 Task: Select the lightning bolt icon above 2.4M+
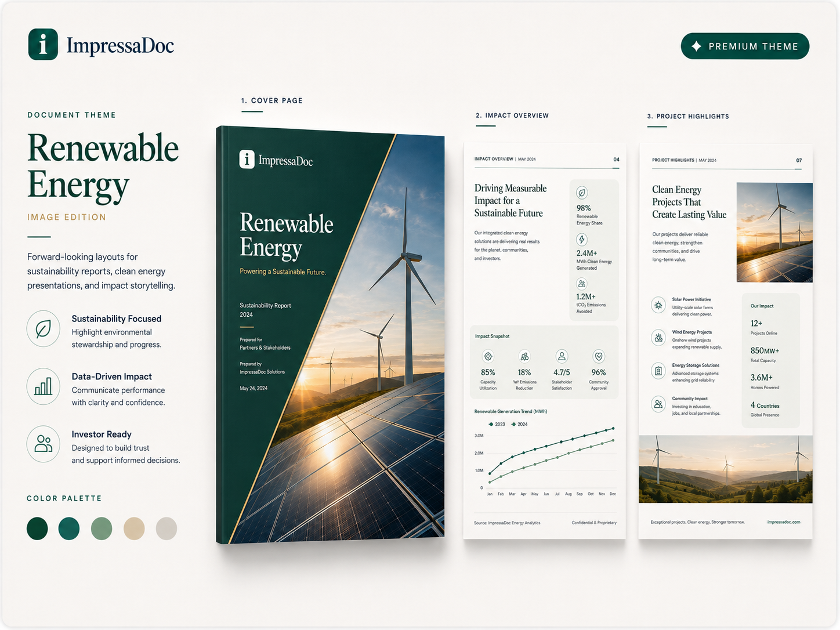tap(582, 239)
